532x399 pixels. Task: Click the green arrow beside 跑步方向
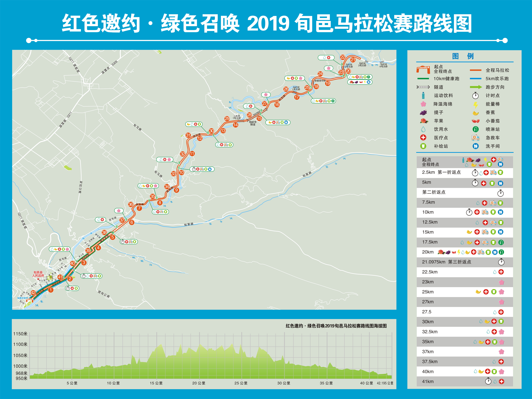(476, 87)
